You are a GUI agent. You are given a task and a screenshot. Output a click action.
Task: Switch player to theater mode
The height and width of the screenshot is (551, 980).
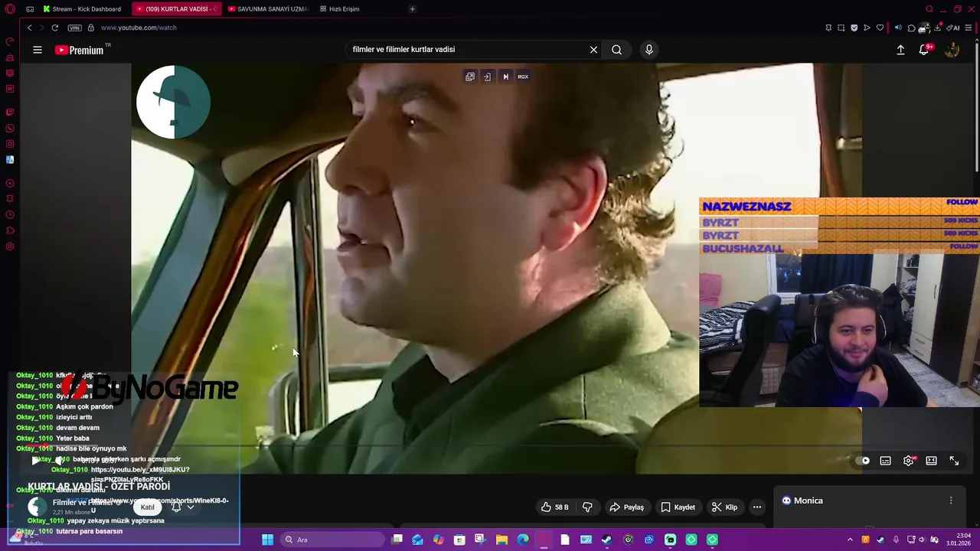click(x=931, y=461)
